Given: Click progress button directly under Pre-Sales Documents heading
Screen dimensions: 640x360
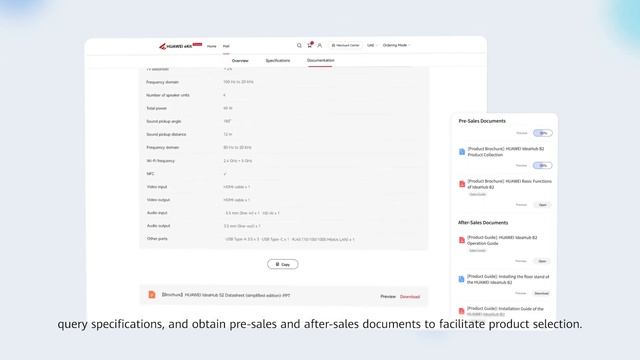Looking at the screenshot, I should [542, 133].
